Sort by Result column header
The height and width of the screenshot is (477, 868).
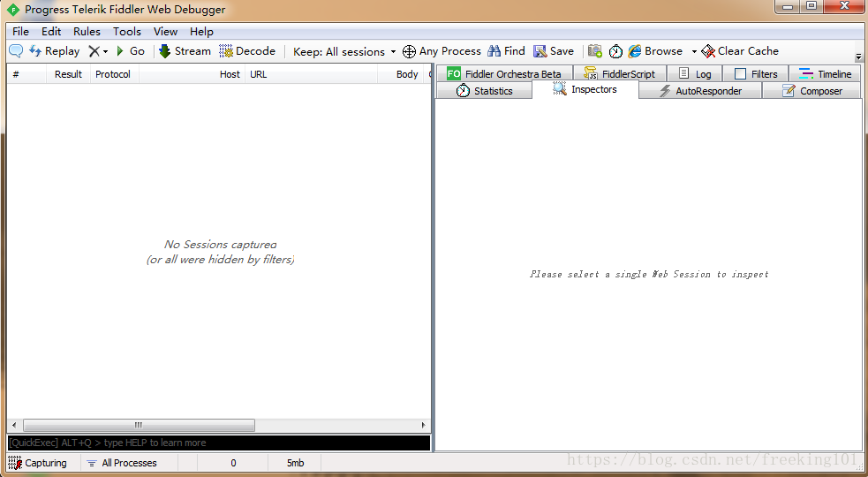[68, 74]
